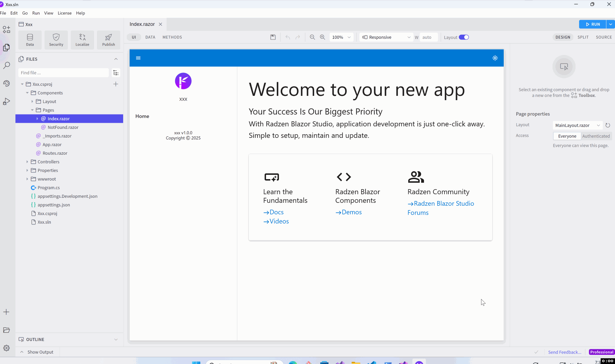The width and height of the screenshot is (615, 364).
Task: Toggle the Layout switch off
Action: click(x=464, y=37)
